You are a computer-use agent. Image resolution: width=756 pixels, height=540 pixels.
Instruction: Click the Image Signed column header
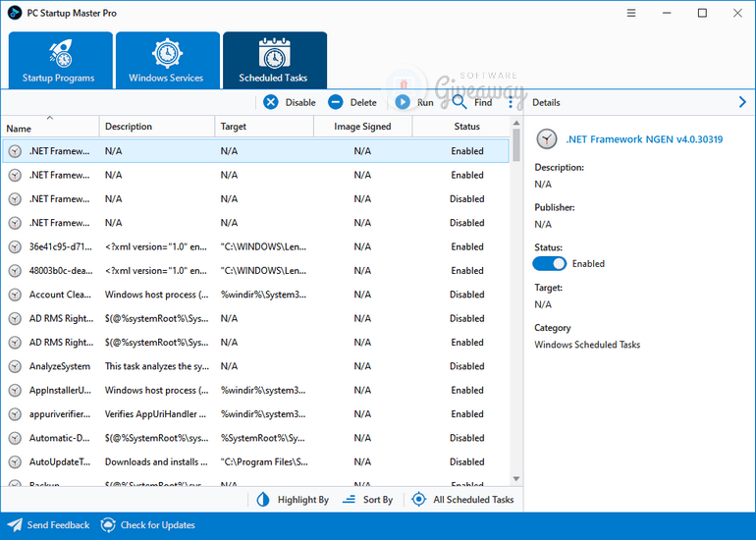(362, 127)
